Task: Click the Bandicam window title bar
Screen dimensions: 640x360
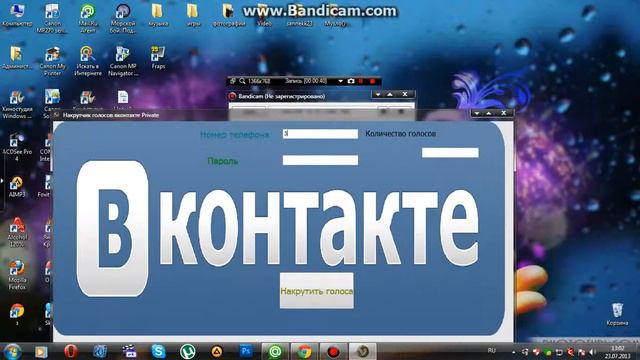Action: (300, 96)
